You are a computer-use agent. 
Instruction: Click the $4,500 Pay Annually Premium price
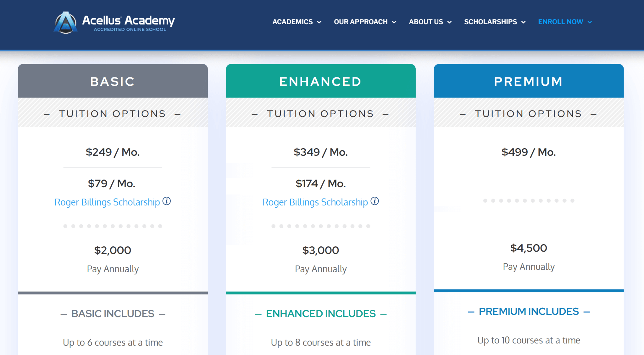(x=528, y=248)
